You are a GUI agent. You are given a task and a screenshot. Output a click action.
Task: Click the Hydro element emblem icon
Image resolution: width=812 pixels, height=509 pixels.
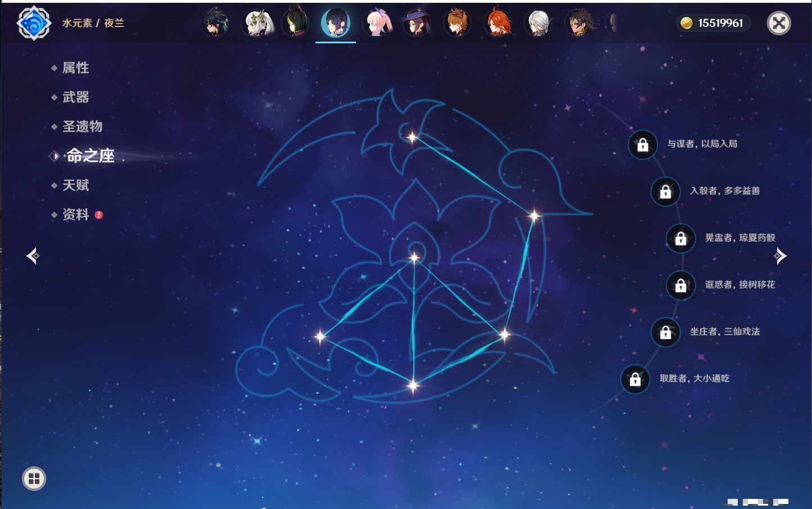coord(34,23)
